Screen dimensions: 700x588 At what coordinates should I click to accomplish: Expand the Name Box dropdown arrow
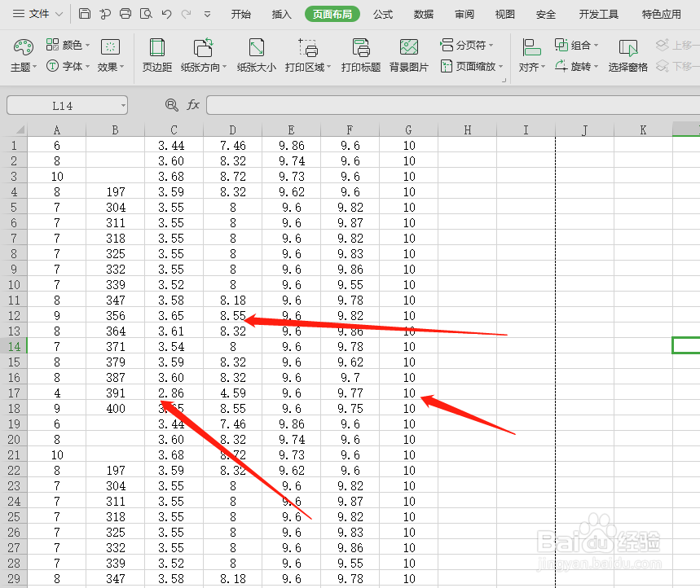click(x=123, y=105)
